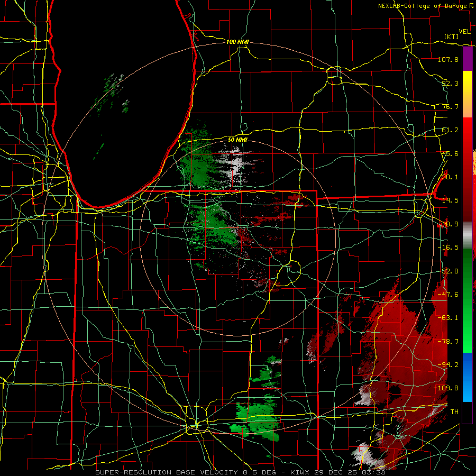Click the NEXLAB-College of DuPage credit text
This screenshot has width=476, height=476.
pyautogui.click(x=427, y=6)
